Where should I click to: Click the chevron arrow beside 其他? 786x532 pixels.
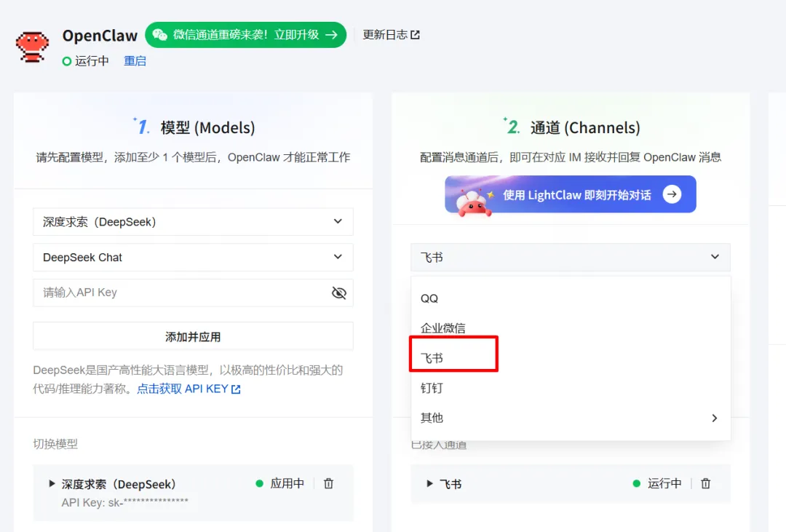pyautogui.click(x=715, y=418)
